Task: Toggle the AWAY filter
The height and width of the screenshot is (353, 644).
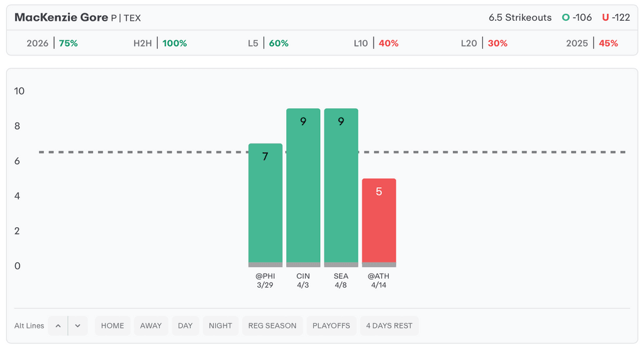Action: click(151, 326)
